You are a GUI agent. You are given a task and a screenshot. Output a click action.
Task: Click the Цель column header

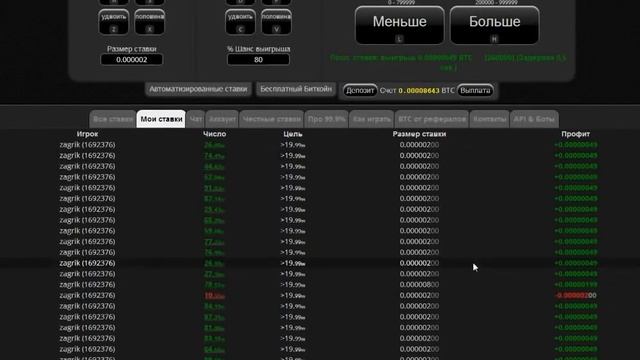pyautogui.click(x=293, y=134)
